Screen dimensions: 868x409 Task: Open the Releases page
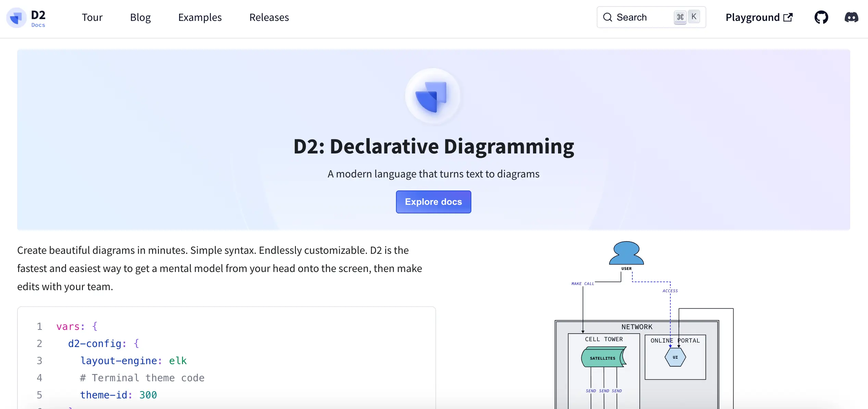pyautogui.click(x=269, y=17)
